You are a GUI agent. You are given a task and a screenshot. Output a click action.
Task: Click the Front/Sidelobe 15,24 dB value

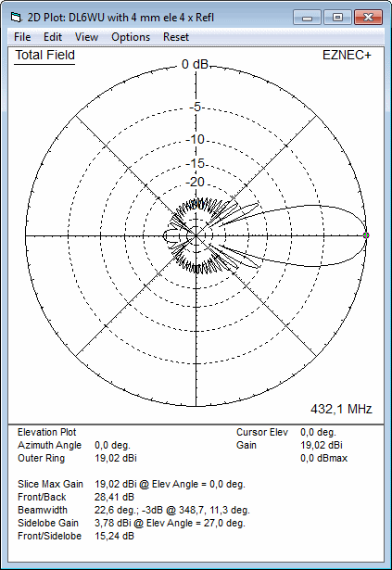114,536
